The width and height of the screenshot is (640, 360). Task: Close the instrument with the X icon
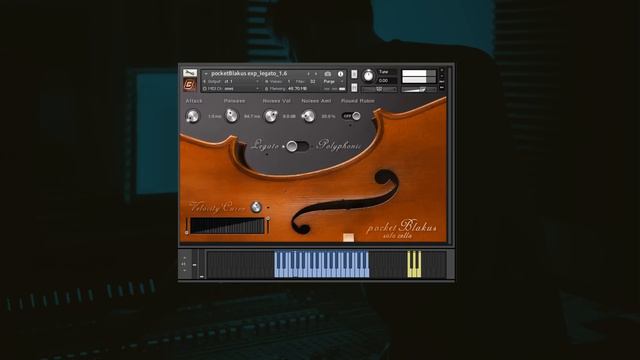click(x=442, y=71)
